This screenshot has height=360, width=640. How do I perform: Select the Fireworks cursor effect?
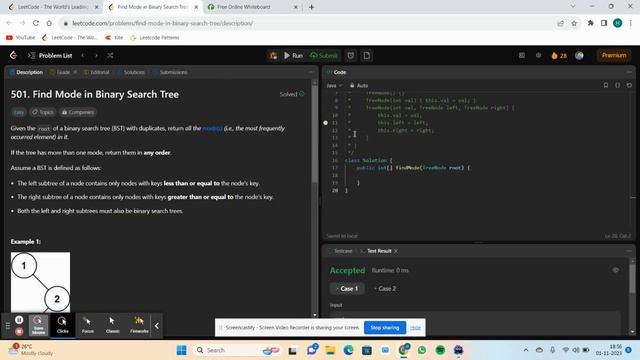[139, 325]
